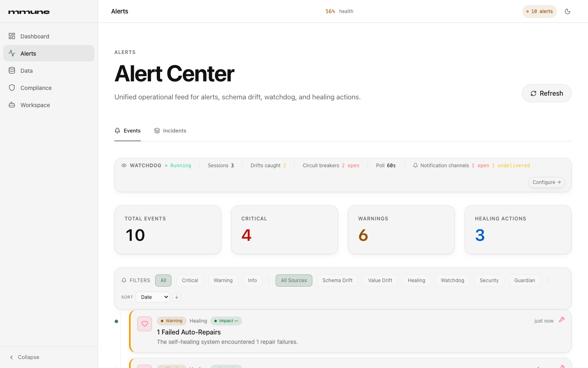
Task: Open Workspace from sidebar
Action: 49,105
